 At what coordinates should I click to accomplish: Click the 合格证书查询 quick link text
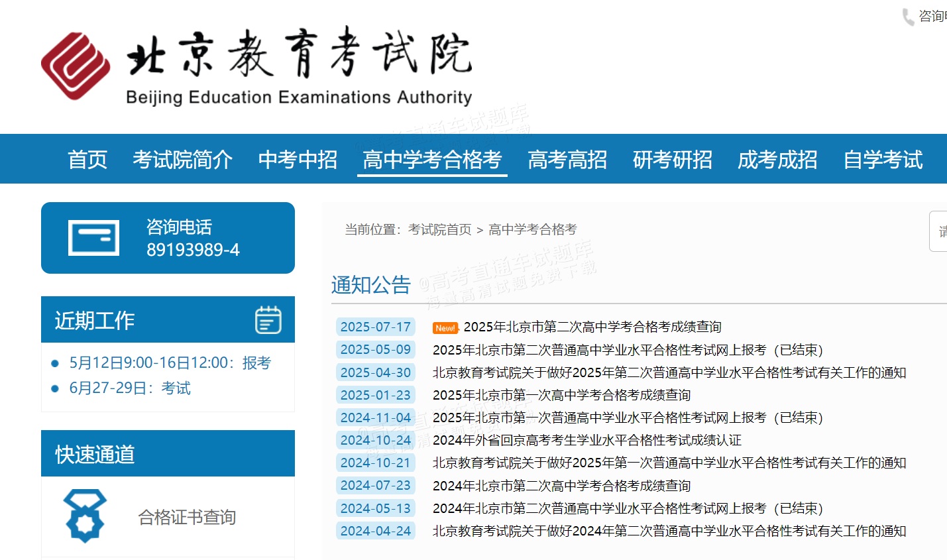click(x=187, y=517)
